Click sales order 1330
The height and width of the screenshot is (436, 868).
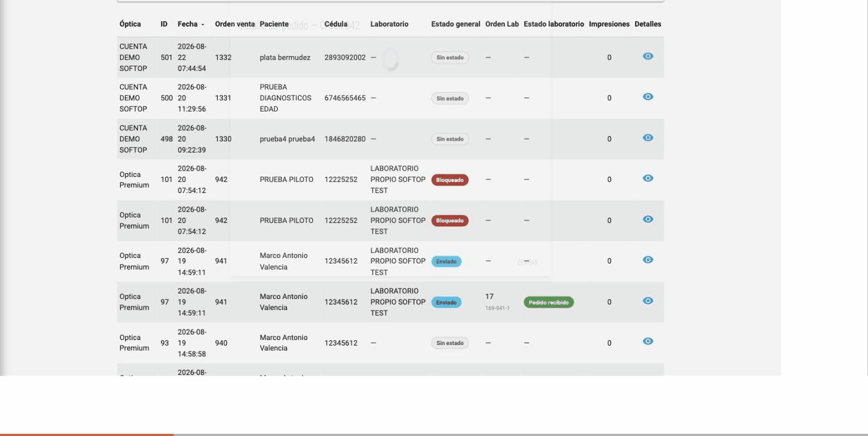coord(223,139)
